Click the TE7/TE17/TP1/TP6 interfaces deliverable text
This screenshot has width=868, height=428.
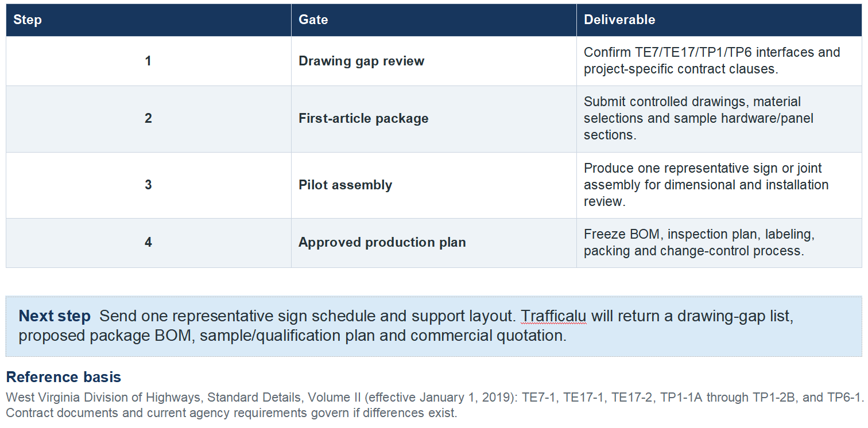pyautogui.click(x=712, y=60)
